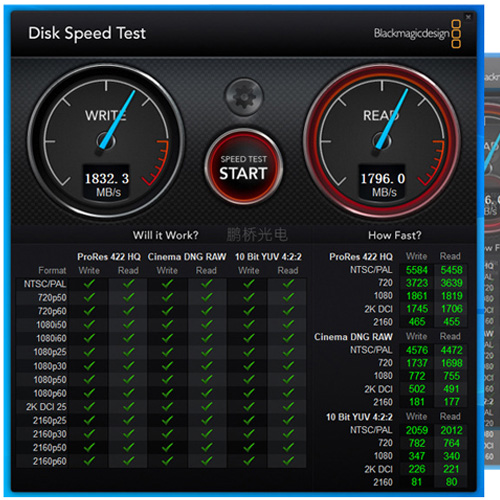500x500 pixels.
Task: Select the 'Will it Work?' heading
Action: click(x=165, y=235)
